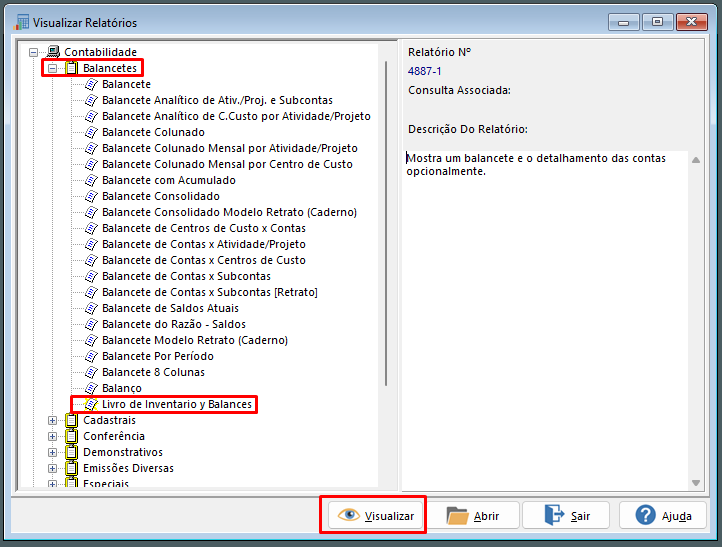Collapse the Contabilidade root node
The width and height of the screenshot is (722, 547).
(x=34, y=52)
